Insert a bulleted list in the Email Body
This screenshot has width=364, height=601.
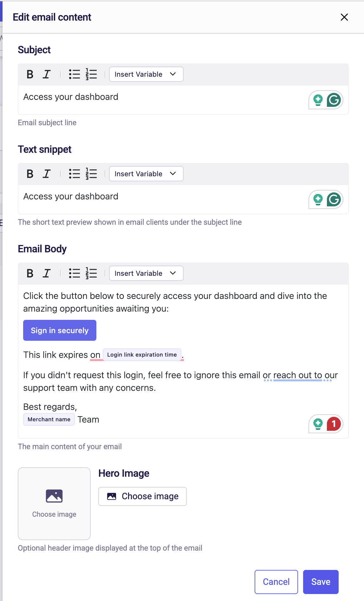[74, 273]
